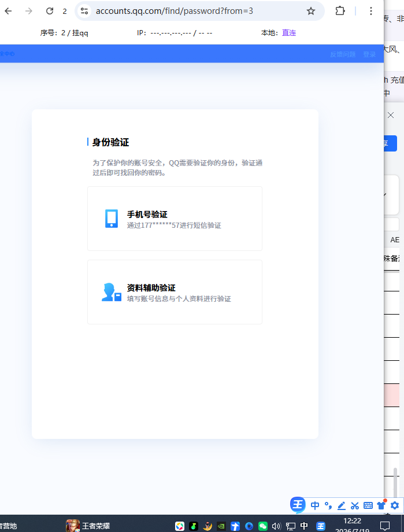Click the blue arrow tray icon
Image resolution: width=404 pixels, height=532 pixels.
click(x=235, y=526)
